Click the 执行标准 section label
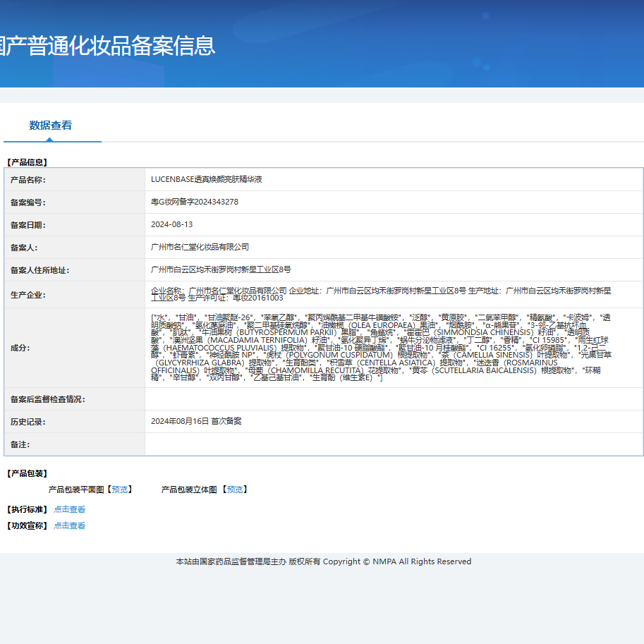Image resolution: width=644 pixels, height=644 pixels. tap(25, 508)
